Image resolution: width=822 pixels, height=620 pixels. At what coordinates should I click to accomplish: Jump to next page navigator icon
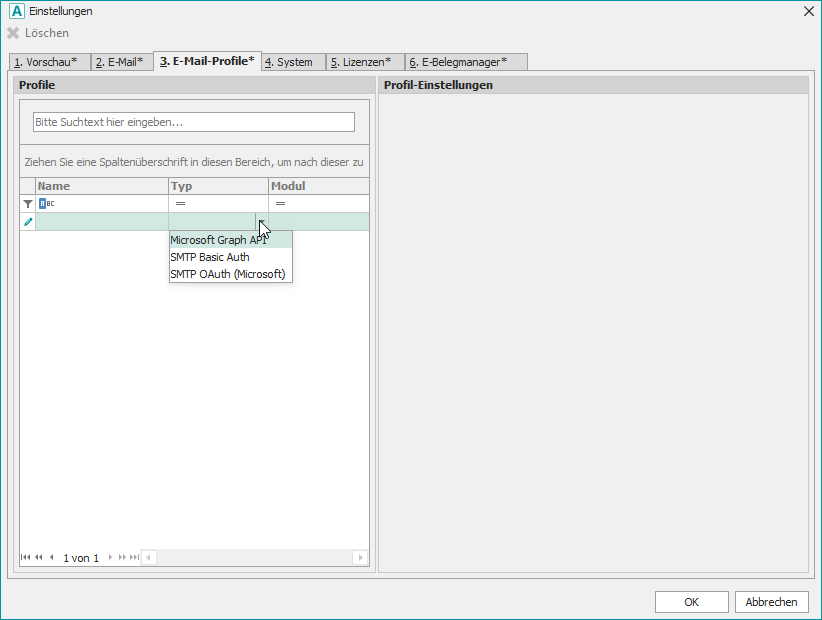tap(122, 557)
